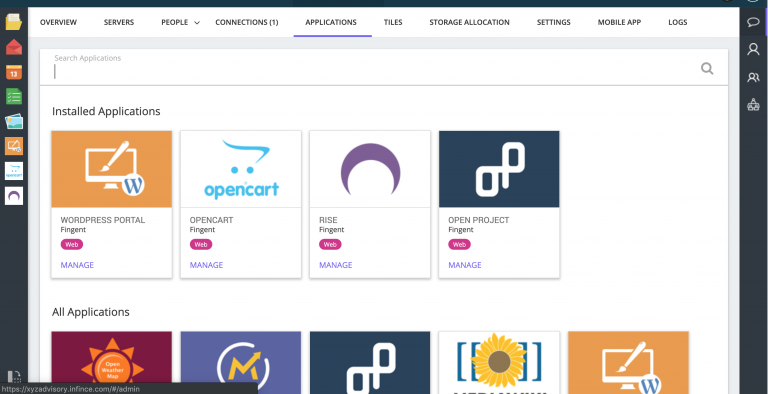
Task: Manage the Open Project application
Action: point(465,265)
